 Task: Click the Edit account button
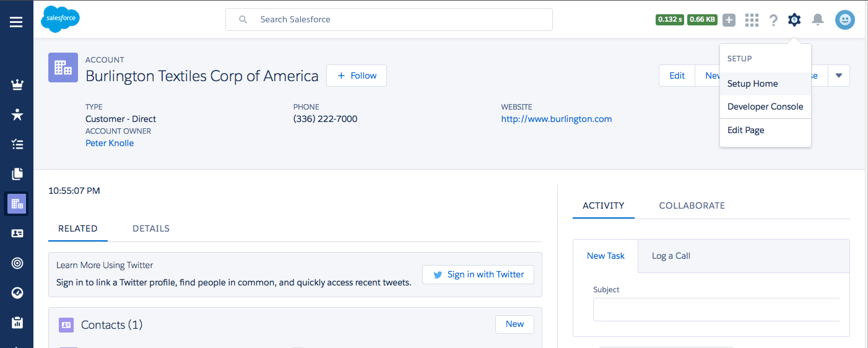677,76
